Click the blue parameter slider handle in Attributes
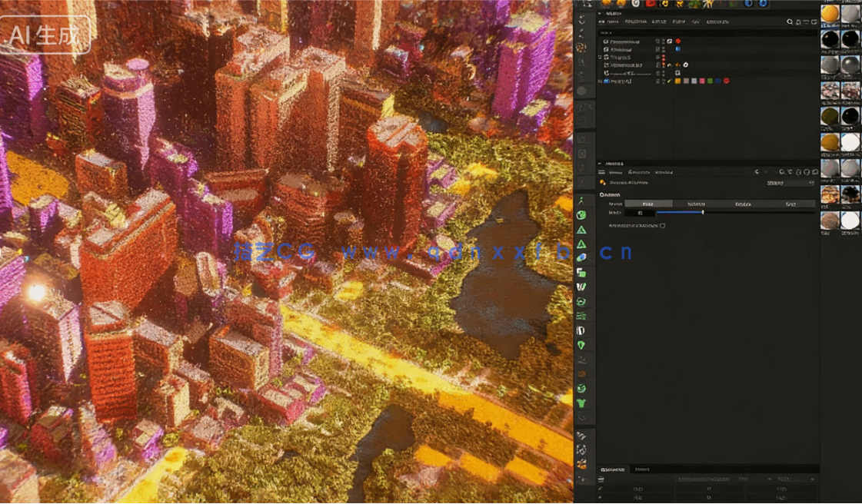The height and width of the screenshot is (504, 862). coord(702,213)
